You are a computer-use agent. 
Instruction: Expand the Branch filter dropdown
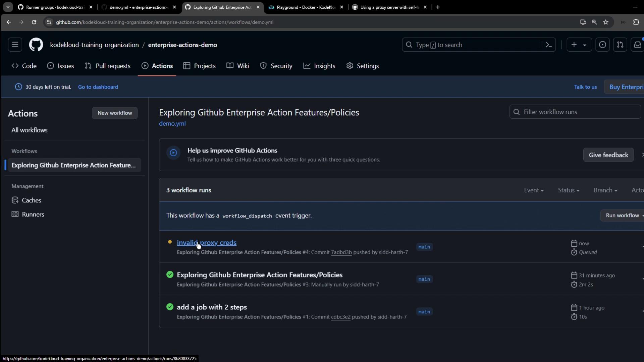[605, 190]
